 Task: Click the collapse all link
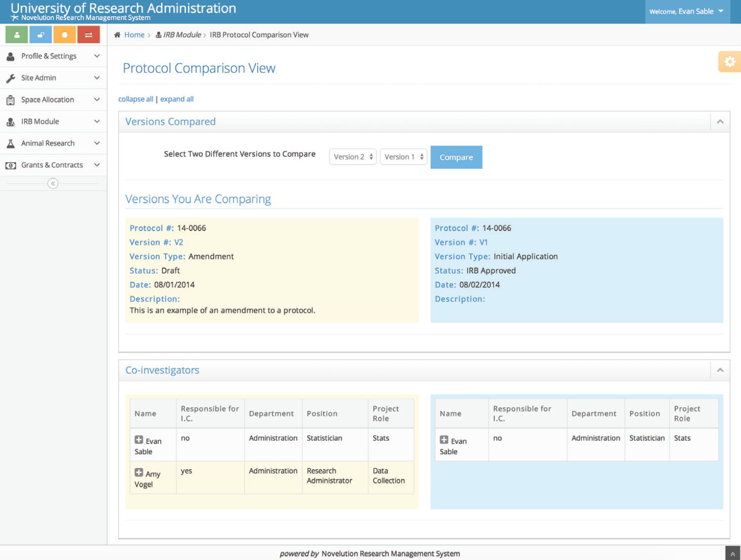tap(136, 99)
